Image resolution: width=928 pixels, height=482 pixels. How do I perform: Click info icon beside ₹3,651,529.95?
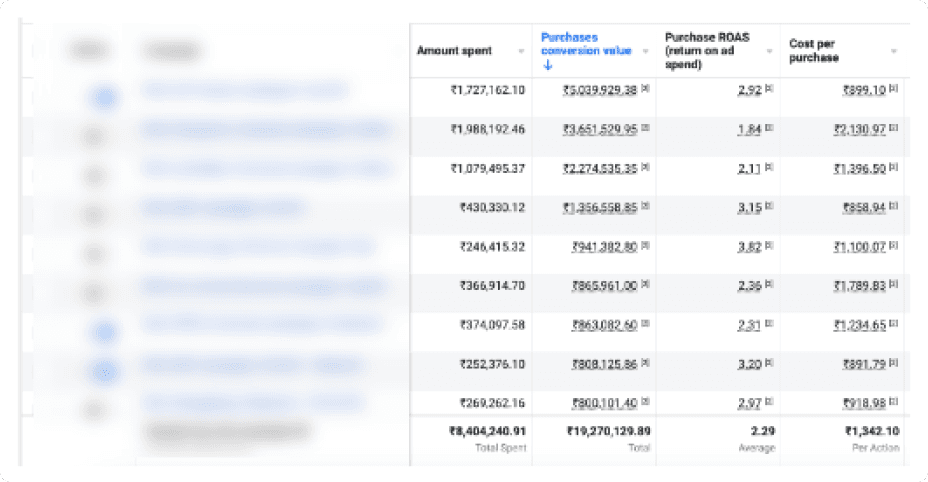point(646,127)
